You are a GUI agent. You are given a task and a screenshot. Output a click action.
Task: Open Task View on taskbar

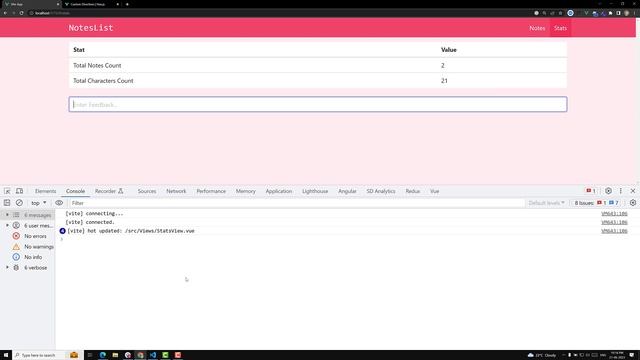point(90,355)
